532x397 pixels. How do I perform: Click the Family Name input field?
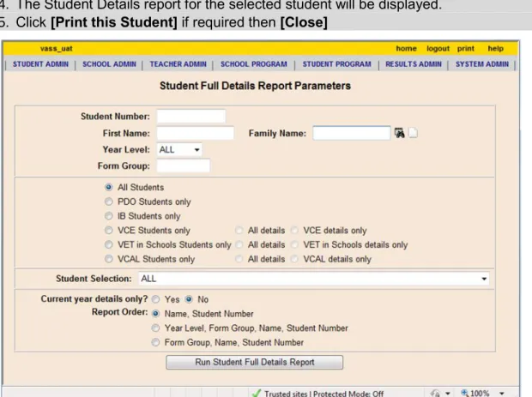(352, 133)
